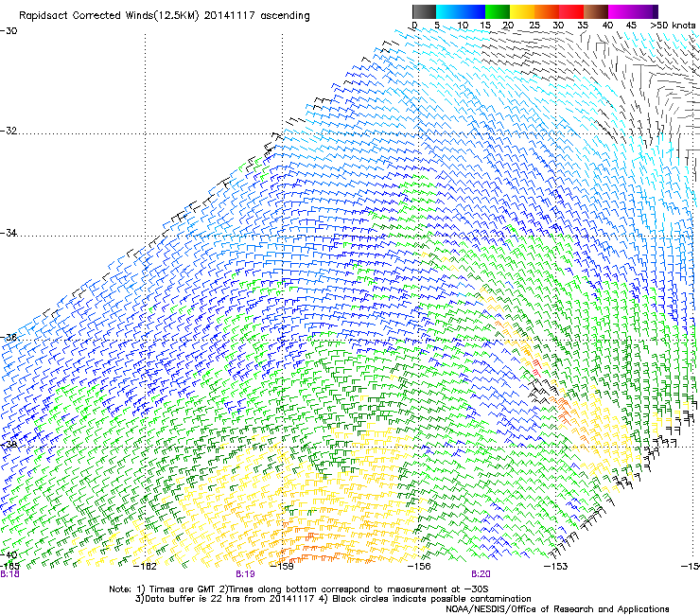Click the cyan 5-10 knots legend color
The height and width of the screenshot is (615, 700).
[x=448, y=11]
